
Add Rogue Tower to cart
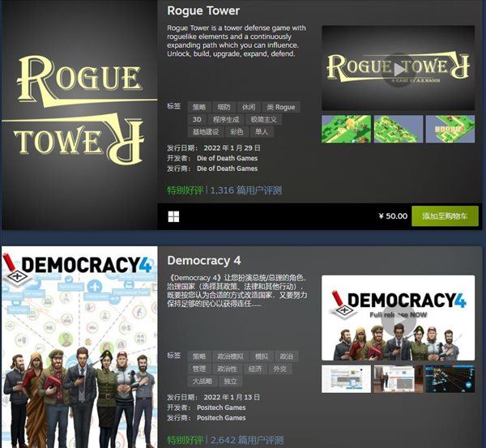click(445, 216)
